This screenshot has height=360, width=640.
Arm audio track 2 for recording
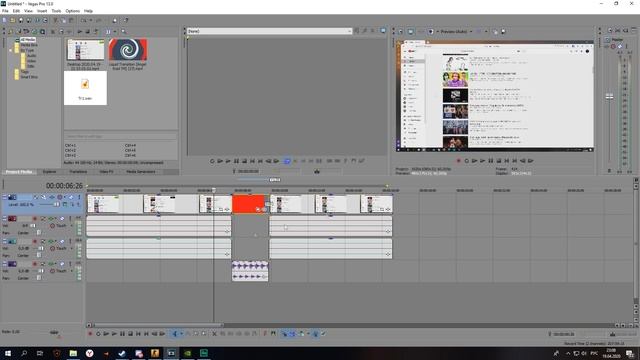(35, 219)
